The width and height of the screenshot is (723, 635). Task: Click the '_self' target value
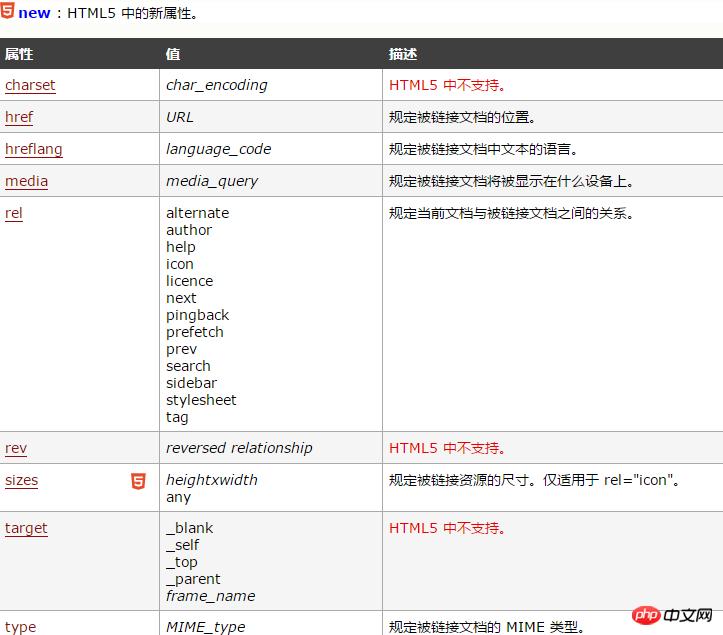183,545
